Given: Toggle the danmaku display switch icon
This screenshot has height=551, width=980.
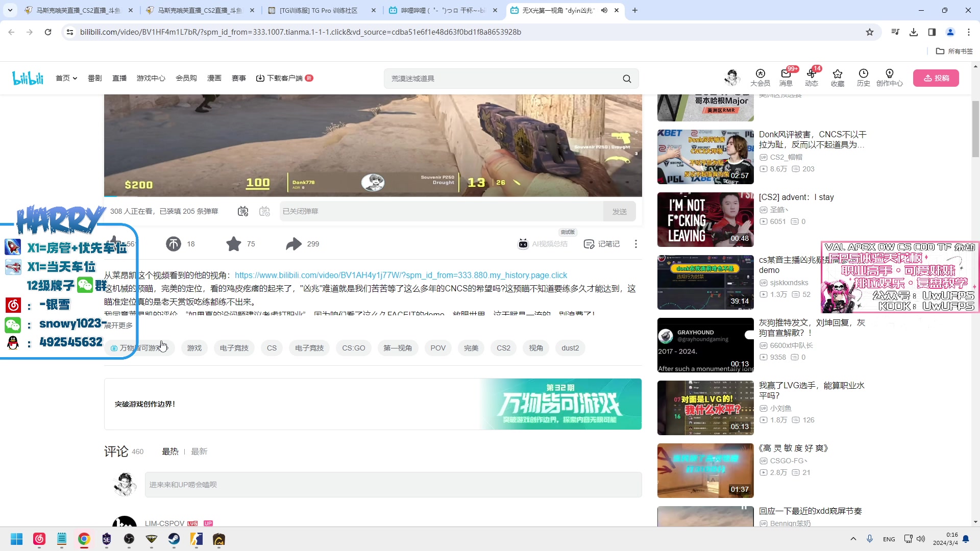Looking at the screenshot, I should [x=243, y=211].
